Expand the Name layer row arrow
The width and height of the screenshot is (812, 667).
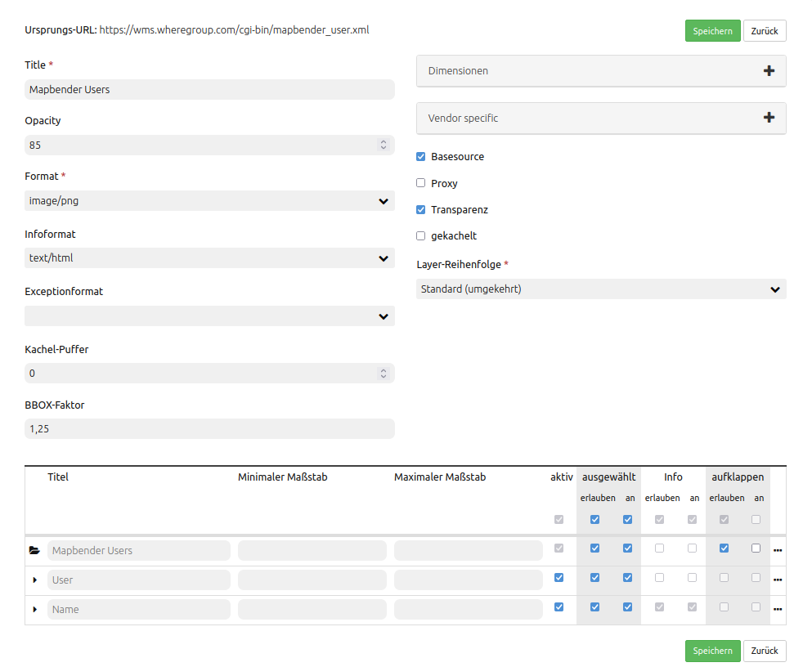pyautogui.click(x=34, y=609)
